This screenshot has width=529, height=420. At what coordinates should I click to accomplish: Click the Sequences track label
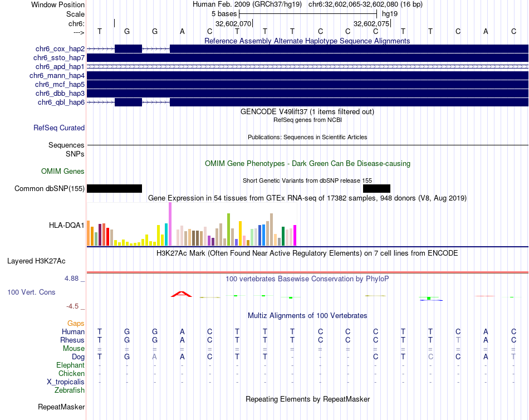coord(66,145)
